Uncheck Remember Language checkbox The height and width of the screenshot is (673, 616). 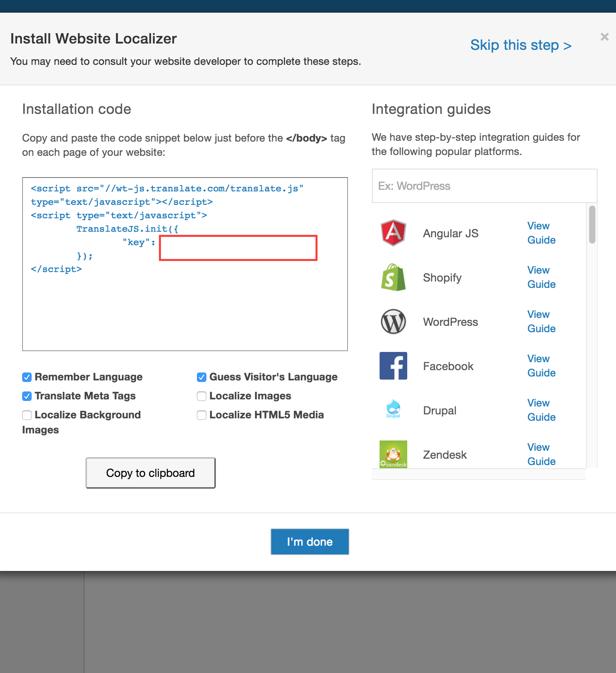pos(27,377)
